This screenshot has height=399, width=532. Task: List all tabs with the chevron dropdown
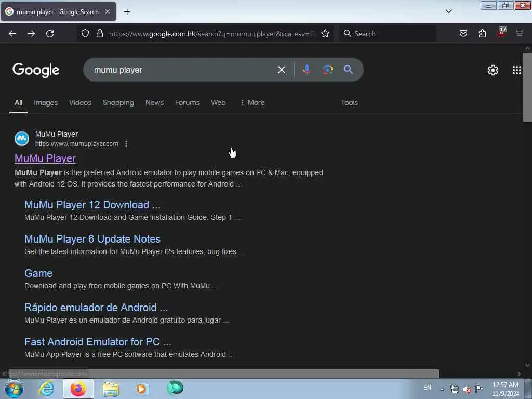tap(448, 11)
